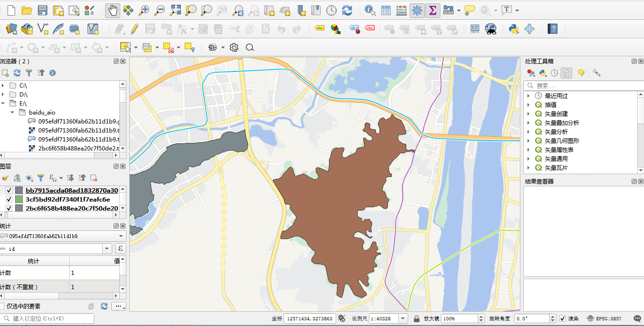
Task: Refresh the map canvas
Action: click(x=347, y=10)
